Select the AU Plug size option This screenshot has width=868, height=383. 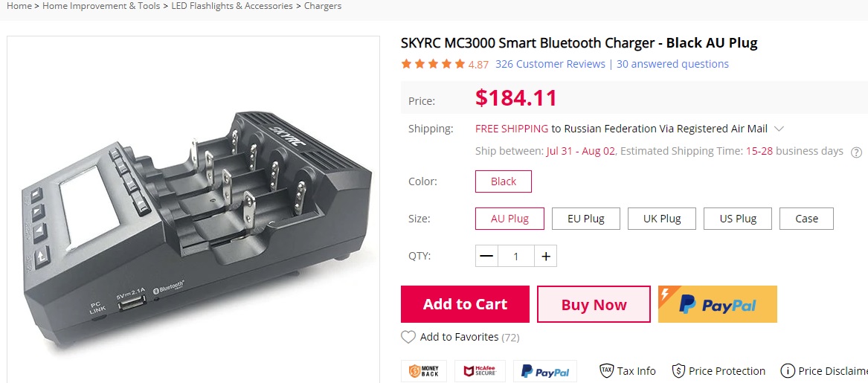click(509, 219)
